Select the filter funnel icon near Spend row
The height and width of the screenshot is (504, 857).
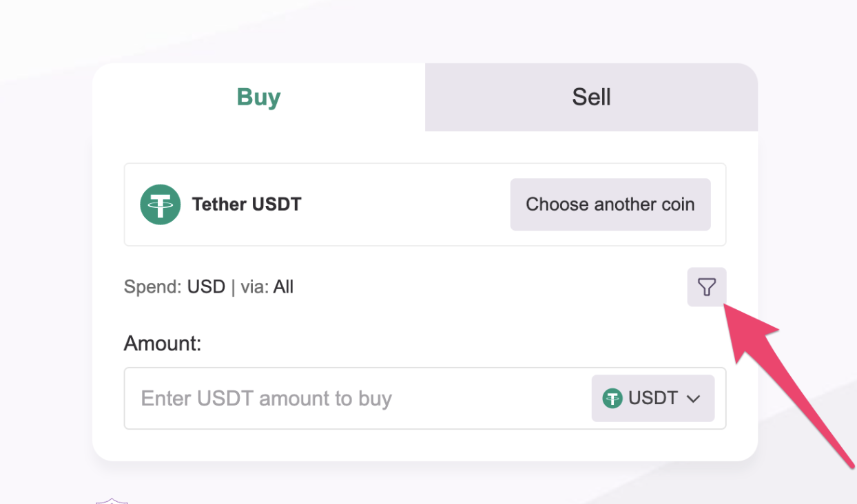click(706, 287)
